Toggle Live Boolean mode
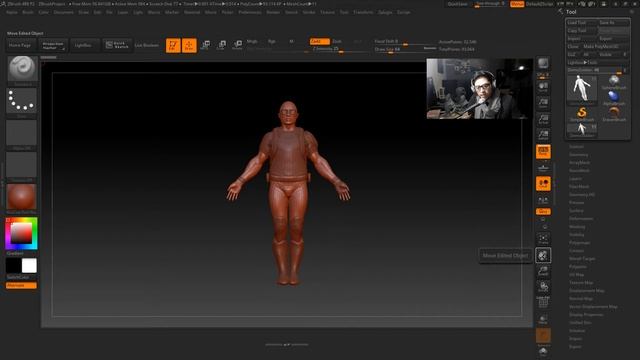640x360 pixels. click(x=147, y=45)
